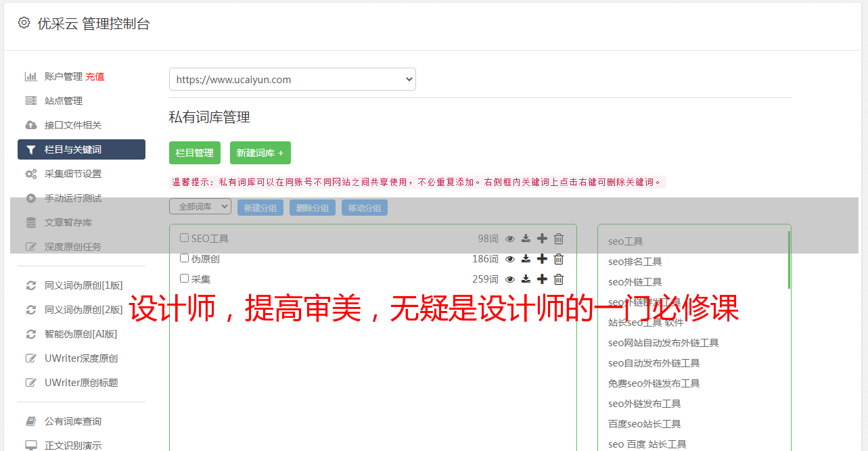Viewport: 868px width, 451px height.
Task: Click the edit icon for UWriter深度原创
Action: click(31, 358)
